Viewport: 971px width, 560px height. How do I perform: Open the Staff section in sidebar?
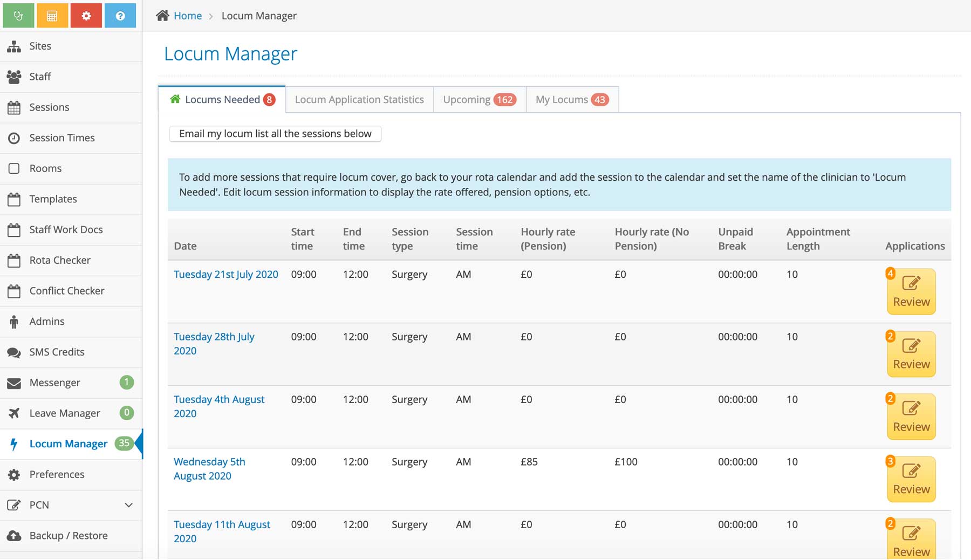click(x=40, y=77)
